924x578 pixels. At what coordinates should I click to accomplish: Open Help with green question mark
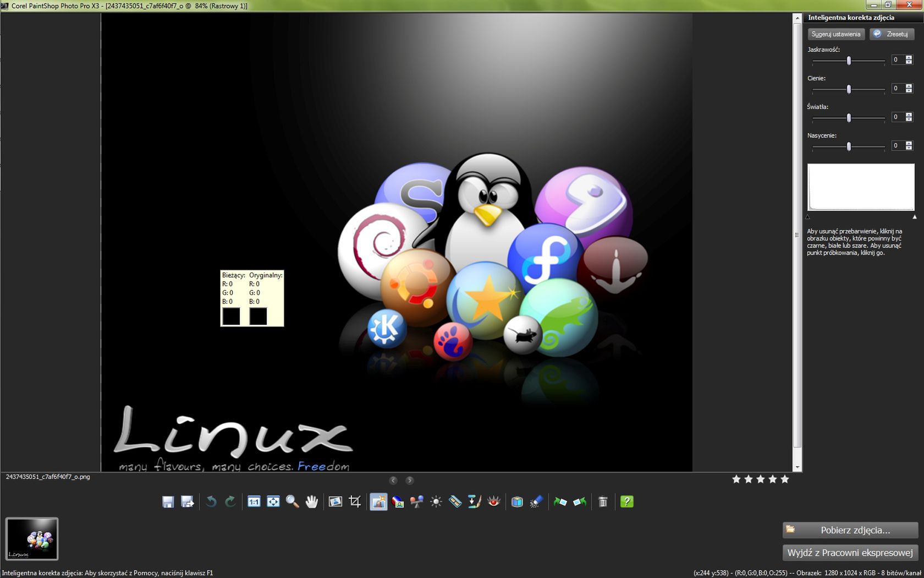[626, 501]
